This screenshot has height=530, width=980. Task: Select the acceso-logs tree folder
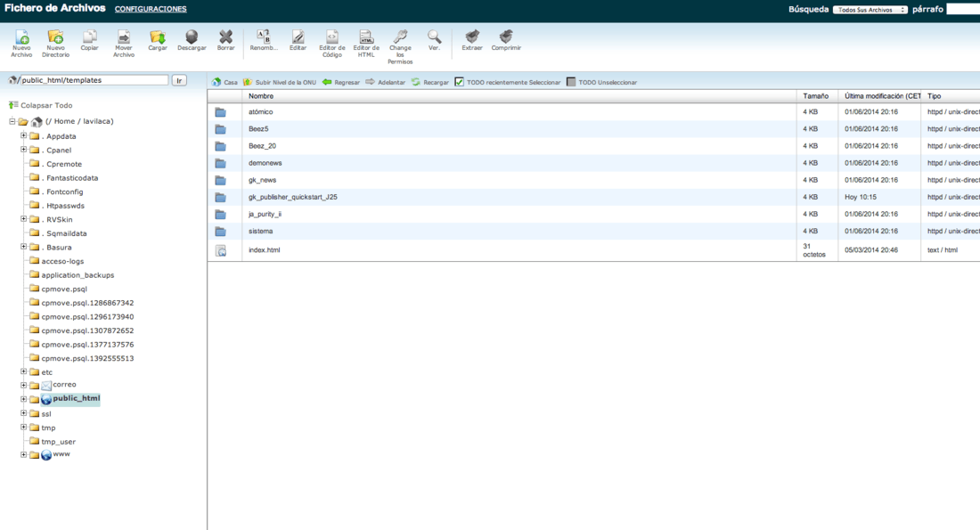point(62,261)
